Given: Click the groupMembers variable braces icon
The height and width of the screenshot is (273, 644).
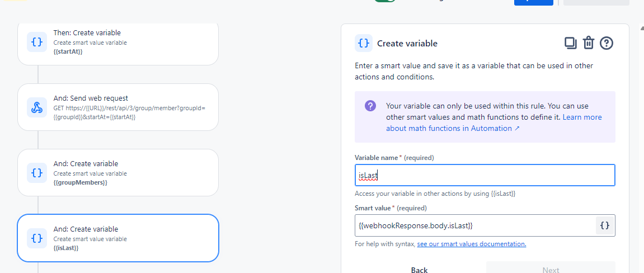Looking at the screenshot, I should click(x=37, y=172).
